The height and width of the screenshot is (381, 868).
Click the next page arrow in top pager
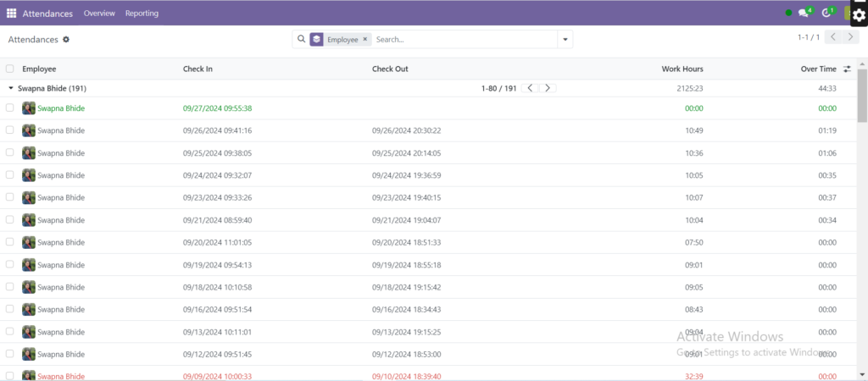click(x=851, y=37)
